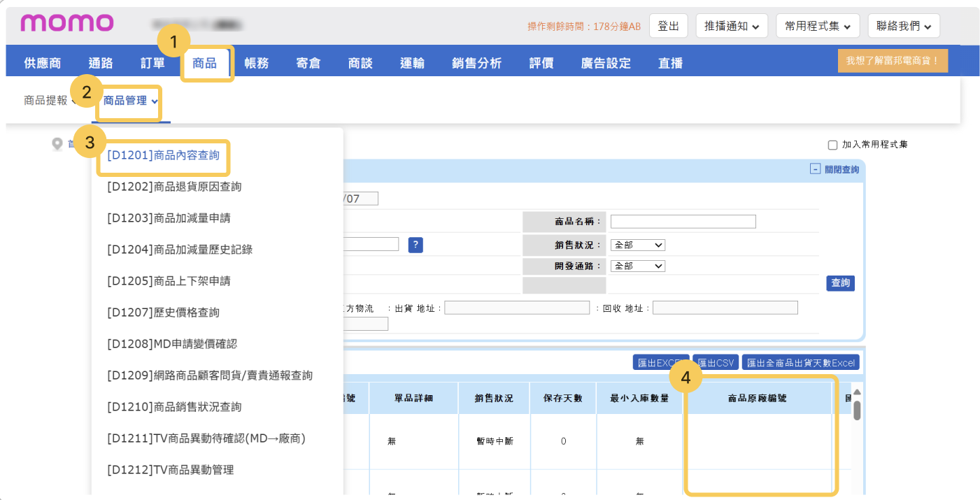Click the momo logo
The width and height of the screenshot is (980, 500).
click(66, 22)
